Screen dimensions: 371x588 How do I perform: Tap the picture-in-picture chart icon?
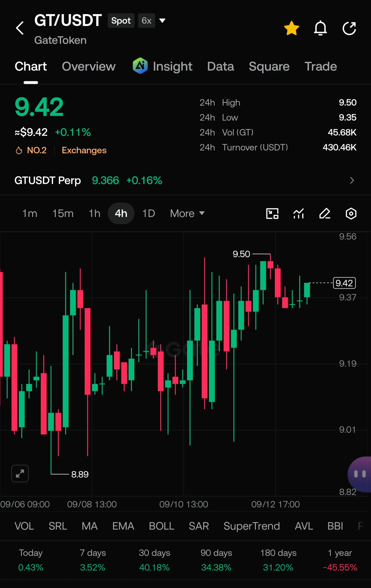pos(272,213)
